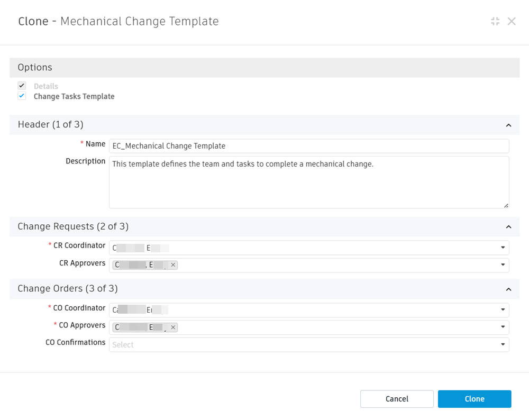Grab the Description box resize handle
The width and height of the screenshot is (529, 420).
pos(506,205)
